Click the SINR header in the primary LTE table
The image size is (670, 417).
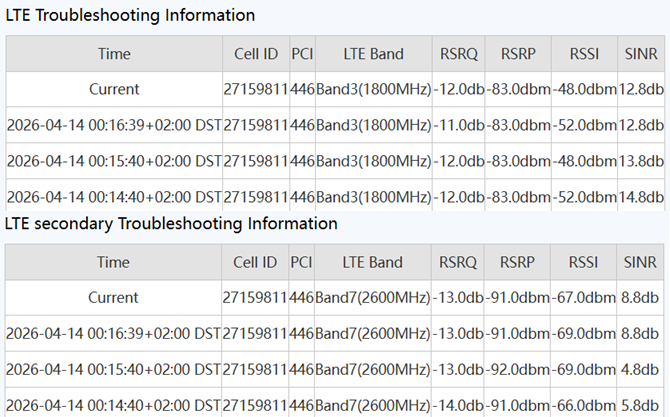640,54
